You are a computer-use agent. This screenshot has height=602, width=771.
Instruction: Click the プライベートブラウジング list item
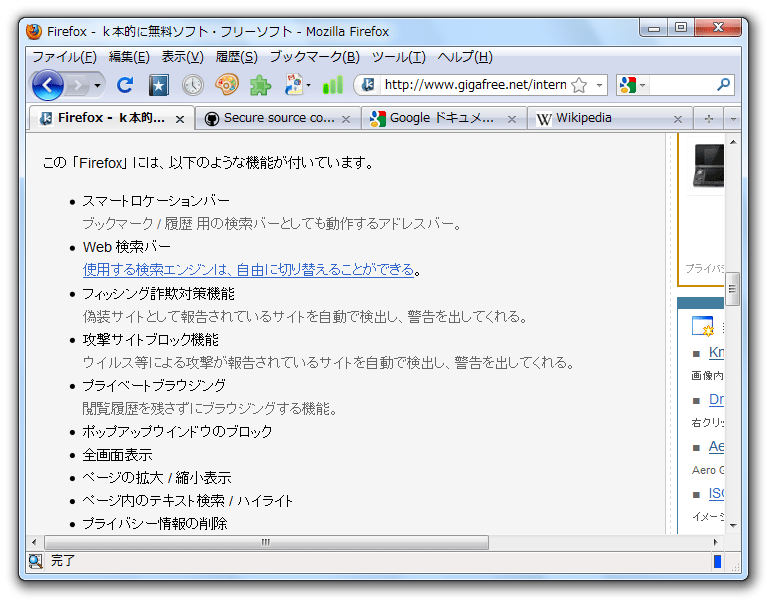click(154, 385)
